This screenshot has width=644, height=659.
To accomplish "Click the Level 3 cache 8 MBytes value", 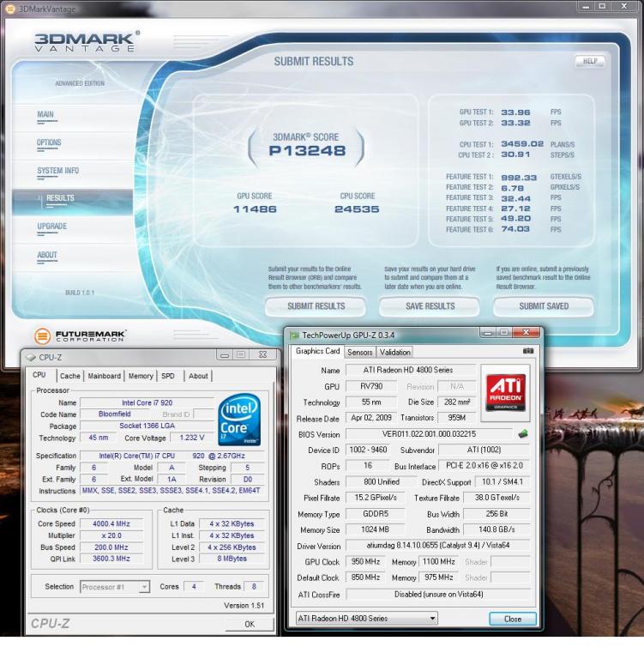I will 232,559.
